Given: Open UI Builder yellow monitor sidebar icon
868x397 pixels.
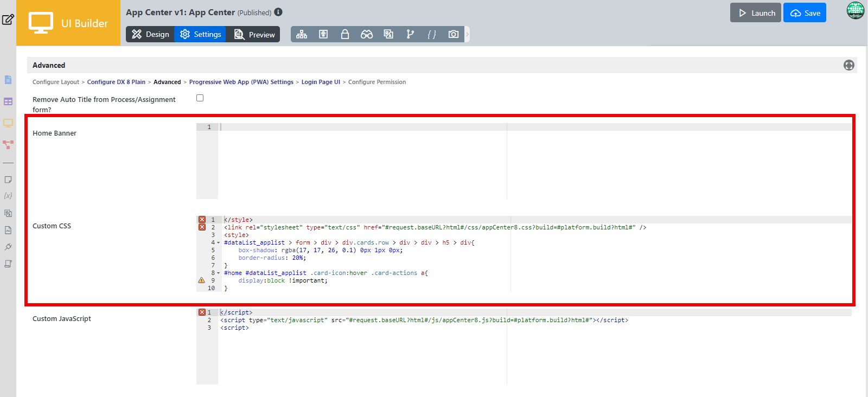Looking at the screenshot, I should 8,123.
